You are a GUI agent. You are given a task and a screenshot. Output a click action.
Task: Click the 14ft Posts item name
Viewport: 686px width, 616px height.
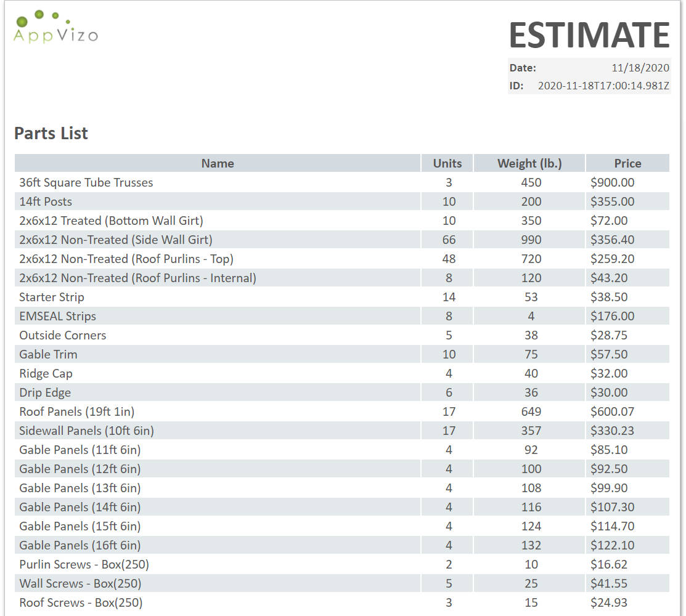point(46,201)
